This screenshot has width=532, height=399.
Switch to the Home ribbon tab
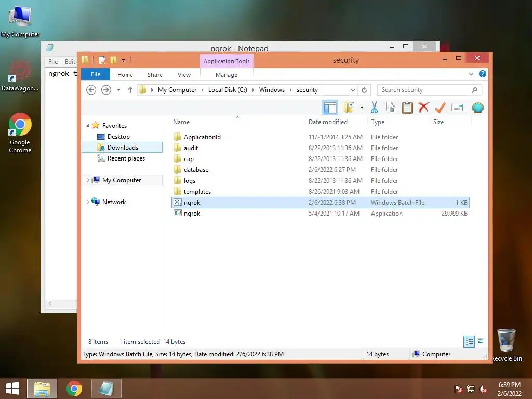click(x=125, y=75)
